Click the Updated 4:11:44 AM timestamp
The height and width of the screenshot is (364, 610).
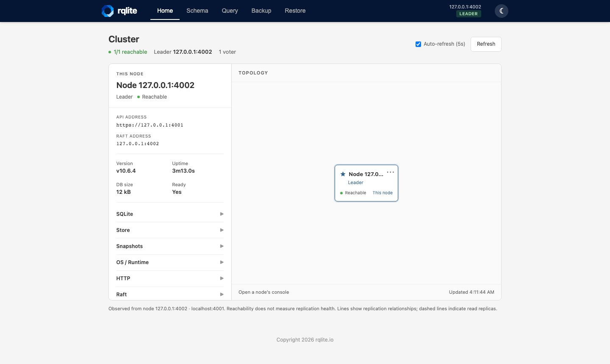[x=471, y=292]
